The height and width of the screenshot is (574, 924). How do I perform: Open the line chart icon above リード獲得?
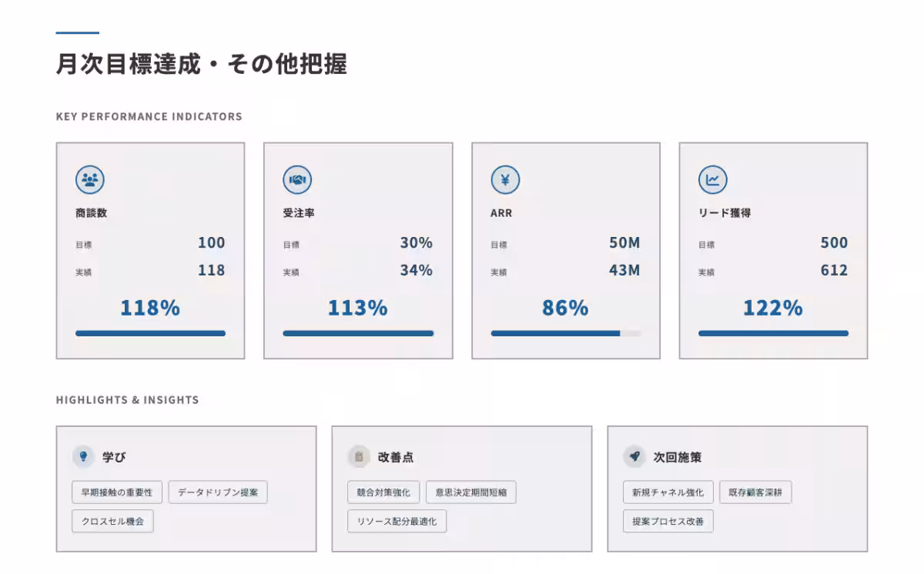click(x=712, y=179)
